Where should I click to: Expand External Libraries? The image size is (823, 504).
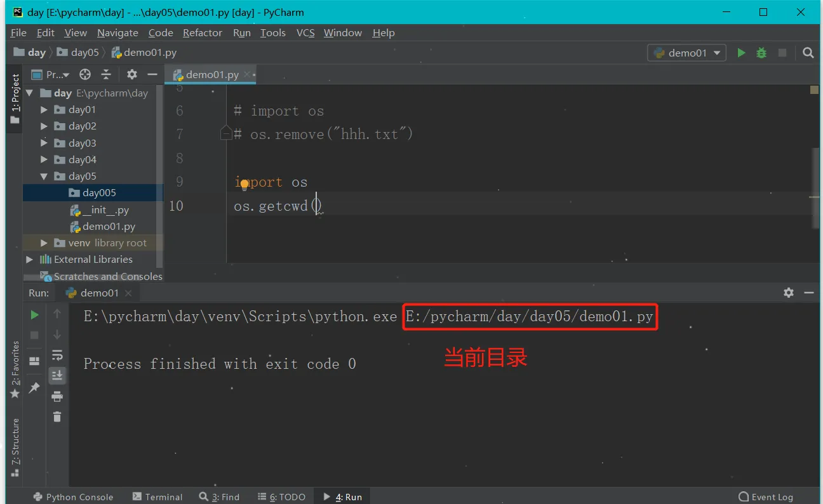pos(29,259)
